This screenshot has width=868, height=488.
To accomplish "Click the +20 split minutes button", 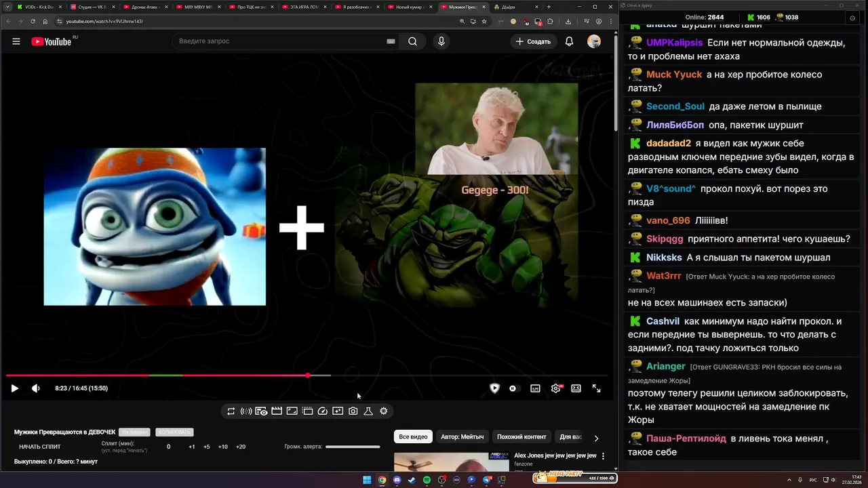I will (x=241, y=447).
